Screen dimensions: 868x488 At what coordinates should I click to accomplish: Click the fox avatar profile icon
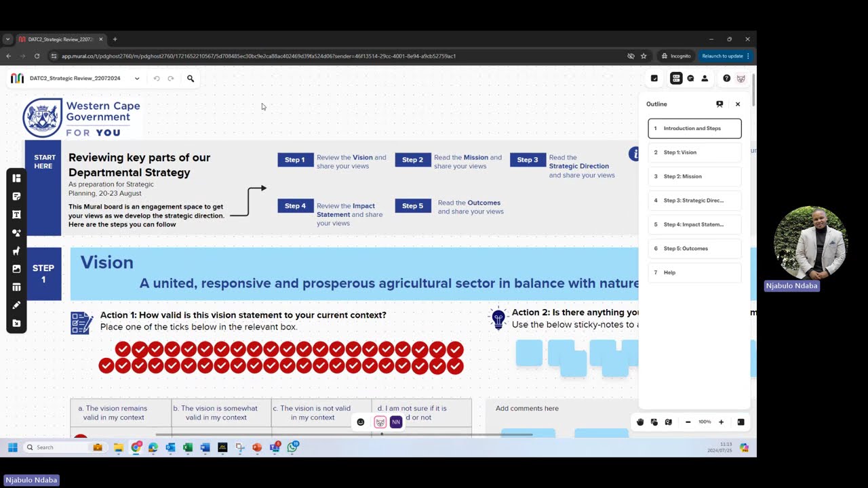[741, 79]
